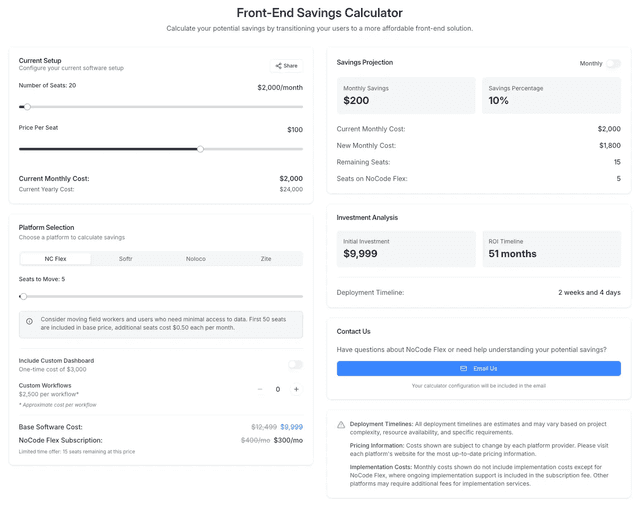
Task: Increase custom workflows with the plus icon
Action: 296,389
